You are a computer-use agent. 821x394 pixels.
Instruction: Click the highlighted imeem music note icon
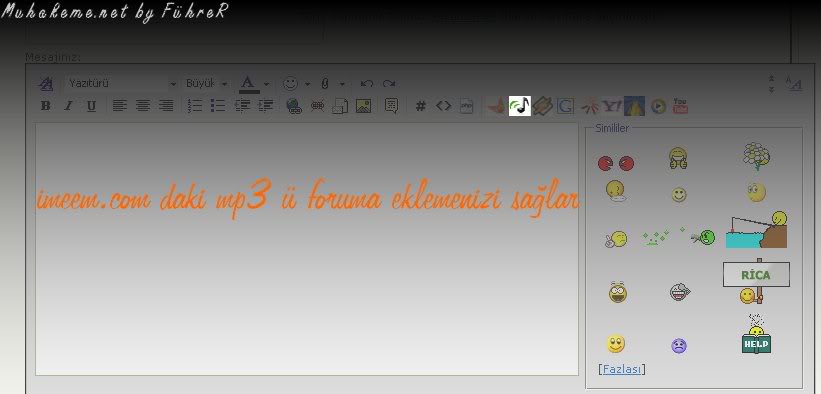pos(519,106)
